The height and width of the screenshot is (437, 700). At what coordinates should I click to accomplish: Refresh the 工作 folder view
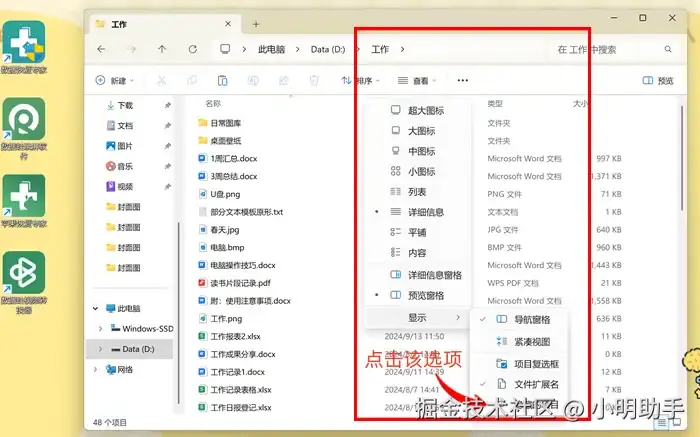[x=192, y=49]
